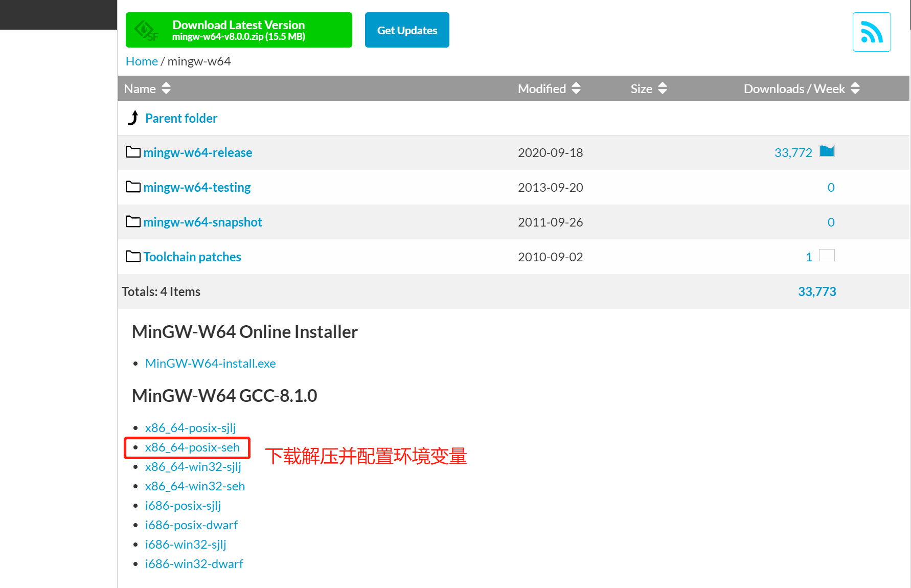Toggle sorting by the Size column
This screenshot has height=588, width=911.
(662, 88)
